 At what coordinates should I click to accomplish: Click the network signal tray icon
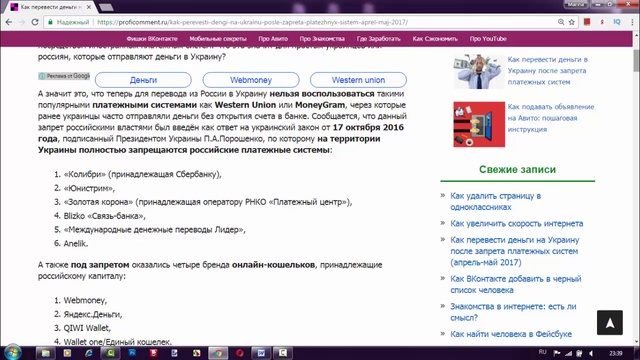[x=568, y=353]
